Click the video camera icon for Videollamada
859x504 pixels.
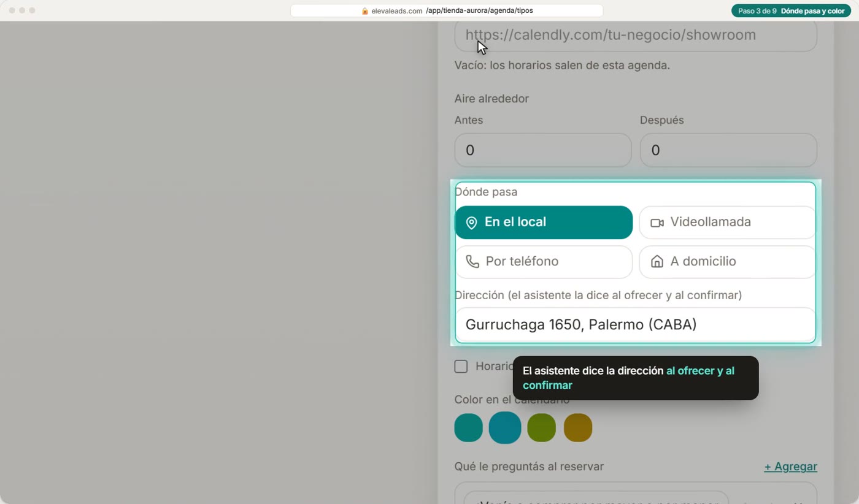pos(657,223)
